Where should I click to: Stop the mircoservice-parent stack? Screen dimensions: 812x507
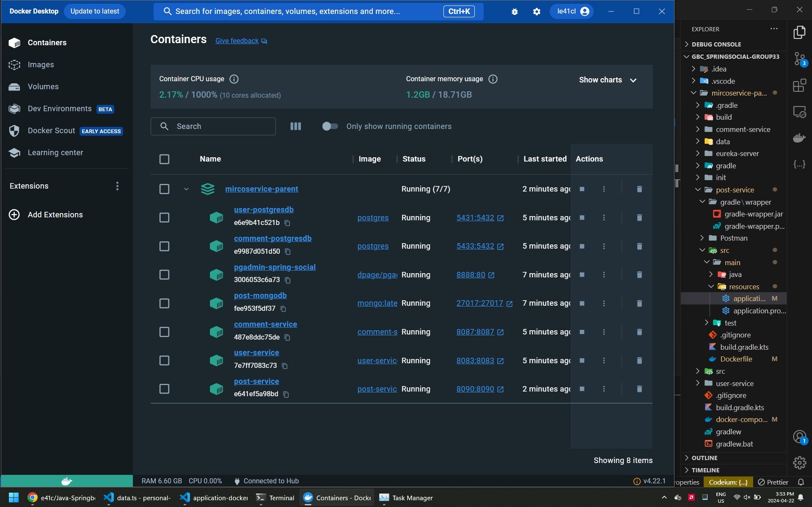[x=582, y=189]
